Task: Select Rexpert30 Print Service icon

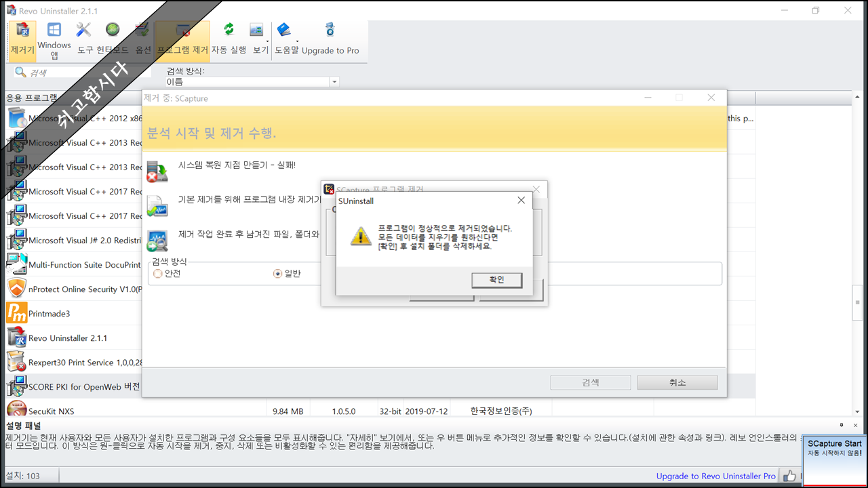Action: (16, 363)
